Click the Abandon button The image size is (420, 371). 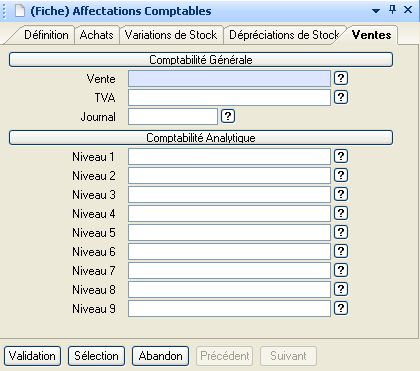coord(161,356)
